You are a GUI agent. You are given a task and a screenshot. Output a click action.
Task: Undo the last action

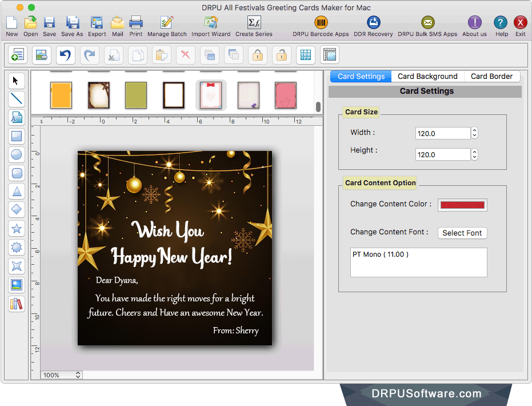[x=65, y=55]
